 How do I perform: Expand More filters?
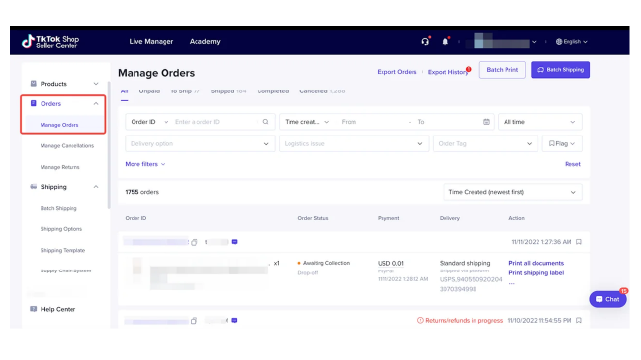[145, 164]
